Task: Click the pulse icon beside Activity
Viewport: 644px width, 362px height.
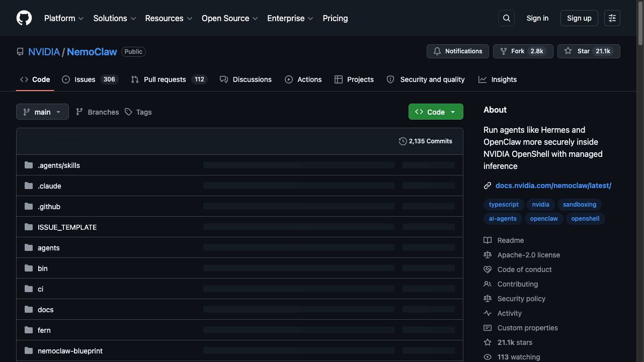Action: (x=488, y=313)
